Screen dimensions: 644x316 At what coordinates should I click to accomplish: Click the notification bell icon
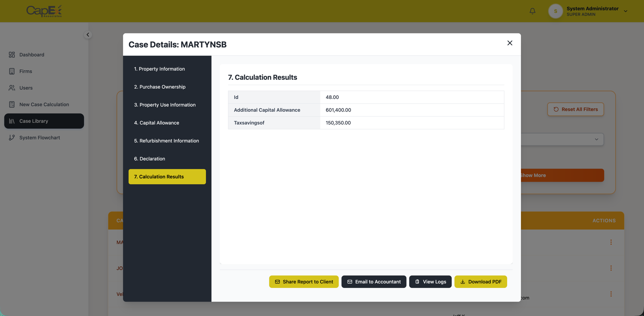532,11
